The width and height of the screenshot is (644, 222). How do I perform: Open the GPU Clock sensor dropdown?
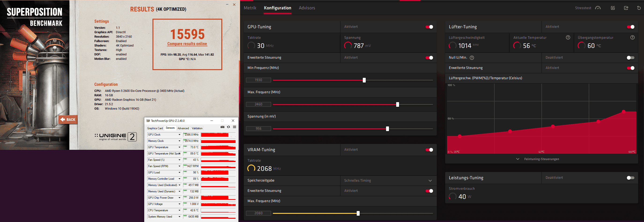coord(179,135)
